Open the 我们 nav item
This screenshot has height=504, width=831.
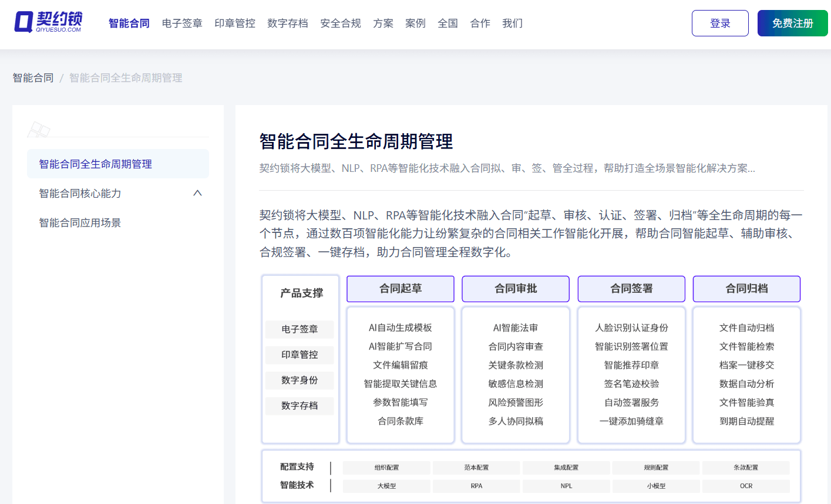[512, 23]
